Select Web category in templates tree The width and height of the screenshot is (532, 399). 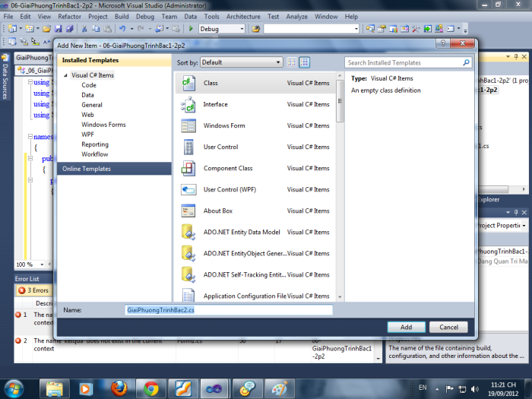(87, 115)
